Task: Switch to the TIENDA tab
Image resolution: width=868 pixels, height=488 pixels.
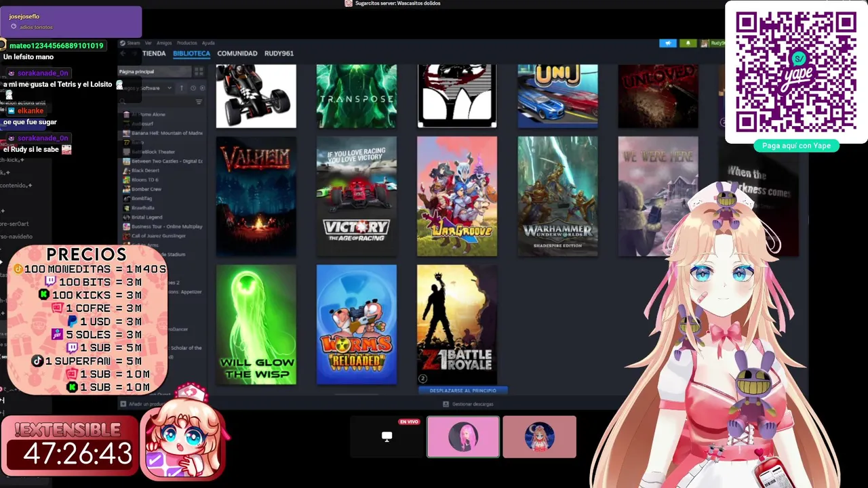Action: (x=154, y=54)
